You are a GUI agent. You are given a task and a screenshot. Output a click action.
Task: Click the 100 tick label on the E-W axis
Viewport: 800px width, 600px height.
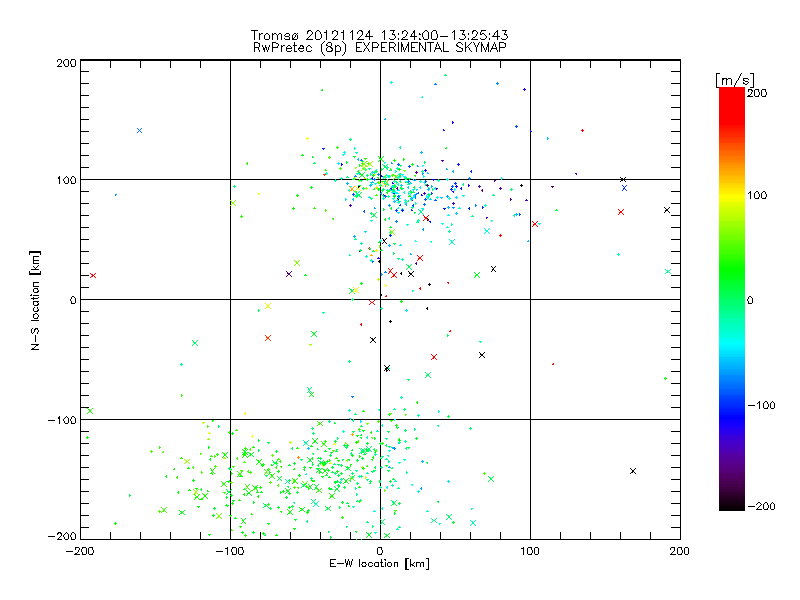tap(530, 551)
